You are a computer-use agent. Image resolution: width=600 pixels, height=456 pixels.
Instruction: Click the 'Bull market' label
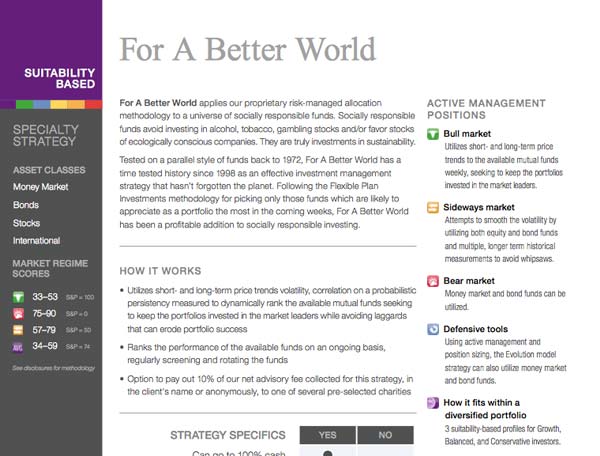[467, 134]
